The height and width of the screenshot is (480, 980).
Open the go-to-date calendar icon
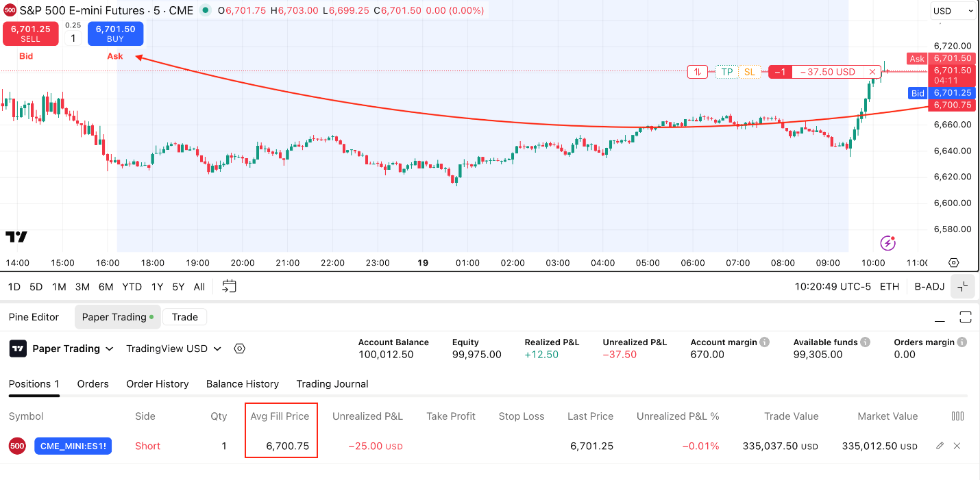[230, 286]
